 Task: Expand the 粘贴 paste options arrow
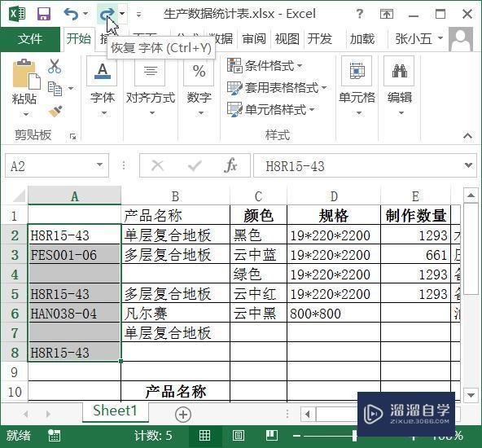[25, 114]
